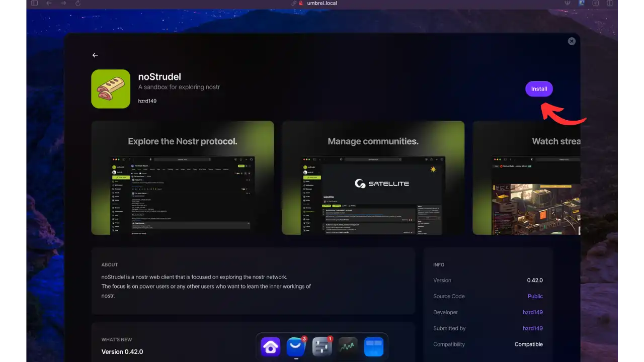
Task: Open developer hzrd149 profile link
Action: tap(533, 312)
